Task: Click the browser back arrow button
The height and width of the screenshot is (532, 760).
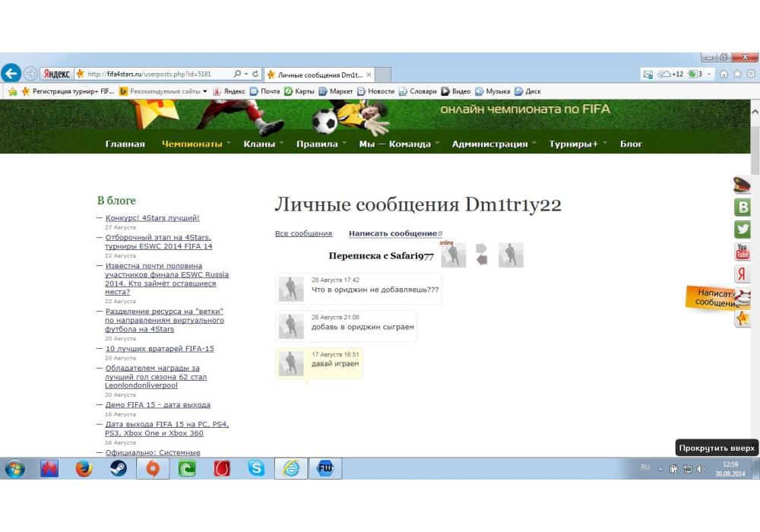Action: (x=11, y=74)
